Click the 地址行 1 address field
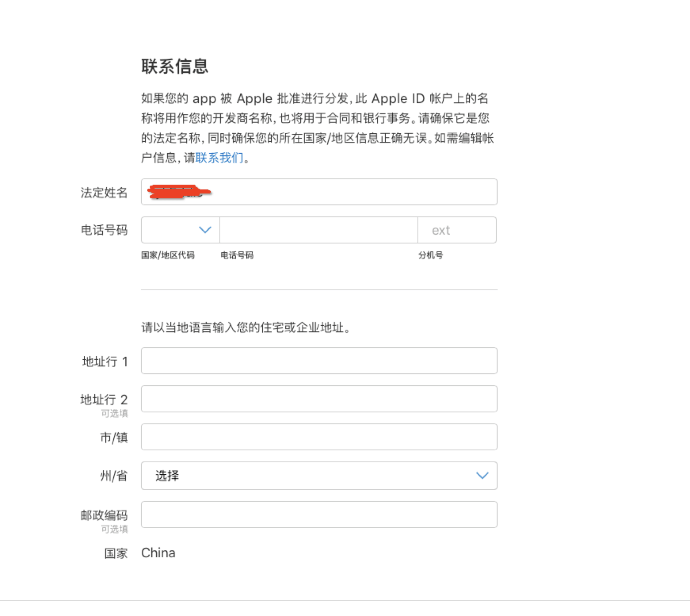The height and width of the screenshot is (616, 690). tap(319, 360)
